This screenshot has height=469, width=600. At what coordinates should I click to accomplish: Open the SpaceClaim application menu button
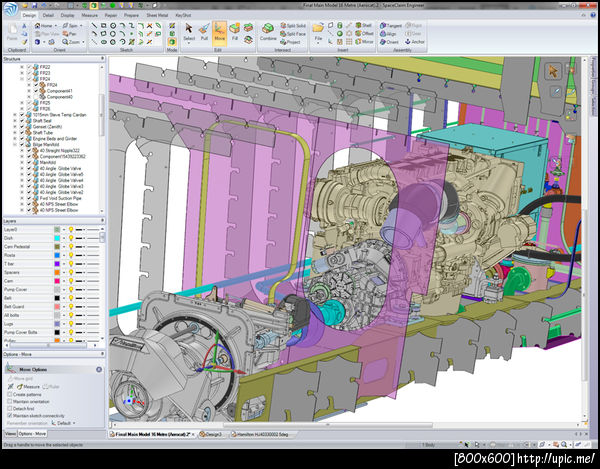point(10,9)
